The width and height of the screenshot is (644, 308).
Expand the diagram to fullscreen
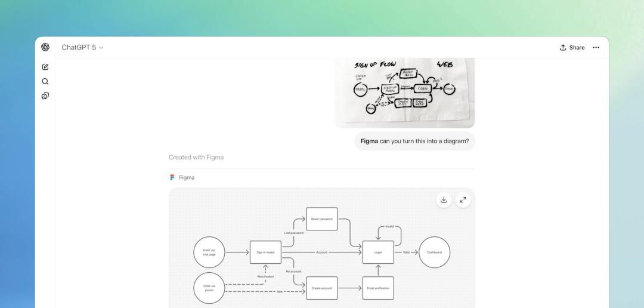click(x=463, y=200)
